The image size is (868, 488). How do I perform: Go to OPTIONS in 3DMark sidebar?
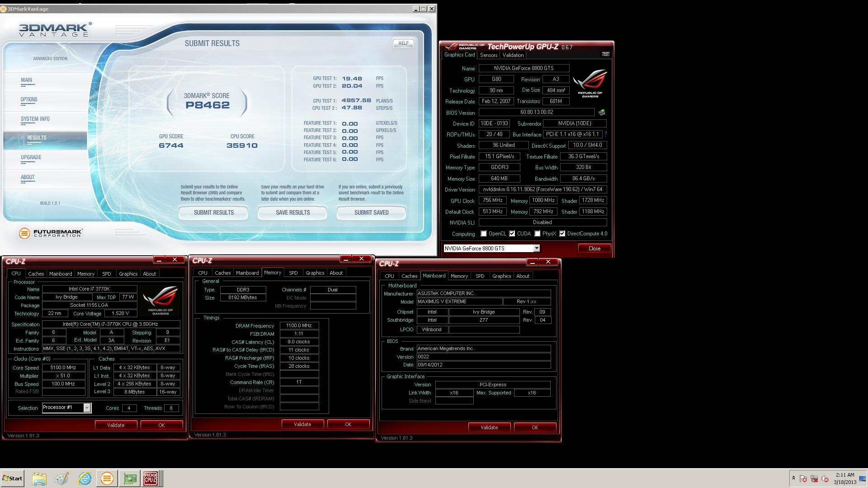tap(29, 99)
